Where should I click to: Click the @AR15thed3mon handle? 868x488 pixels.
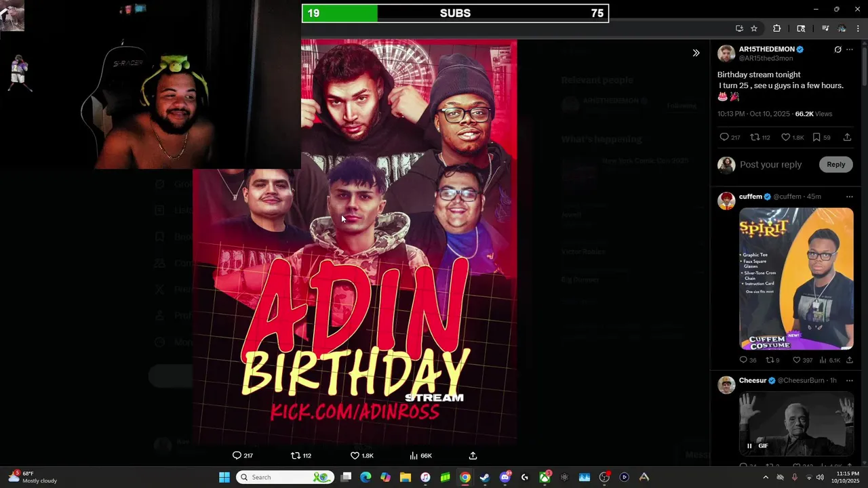coord(766,58)
